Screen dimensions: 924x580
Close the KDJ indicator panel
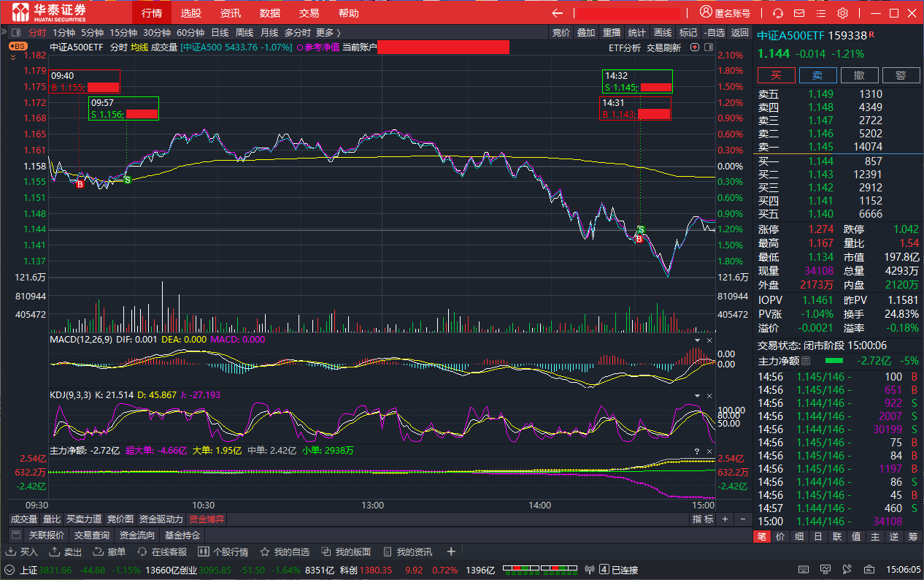(709, 395)
